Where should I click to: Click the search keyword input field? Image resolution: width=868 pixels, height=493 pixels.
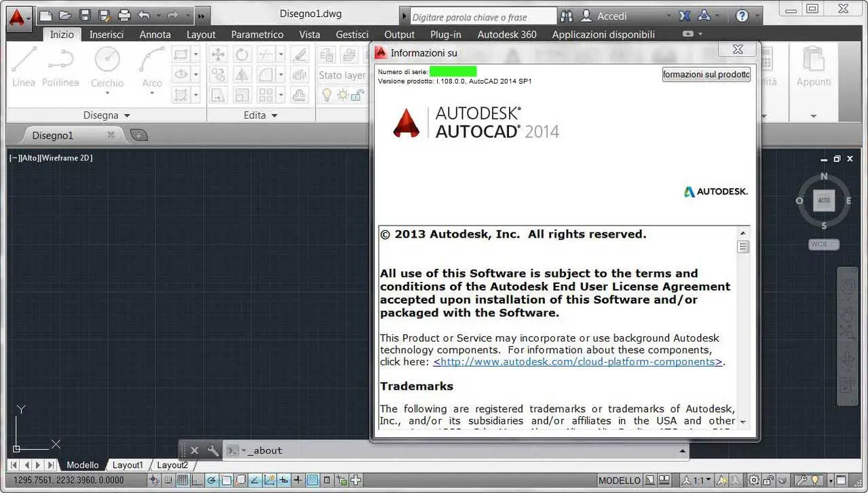coord(483,17)
